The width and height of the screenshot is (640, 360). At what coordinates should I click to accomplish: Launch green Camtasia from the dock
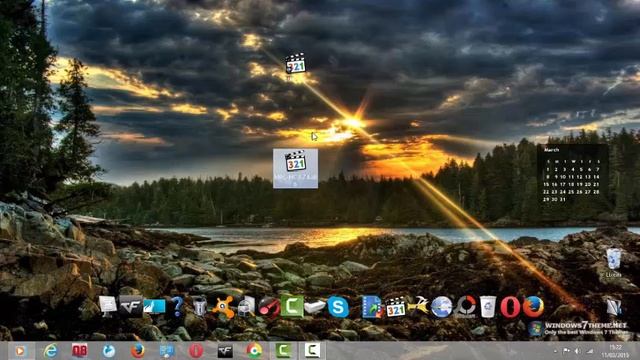pyautogui.click(x=292, y=307)
